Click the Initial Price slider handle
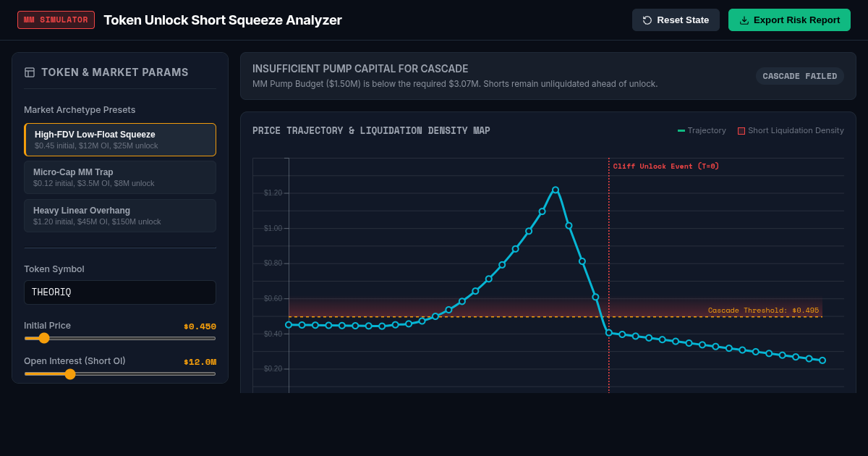The image size is (868, 456). [44, 338]
